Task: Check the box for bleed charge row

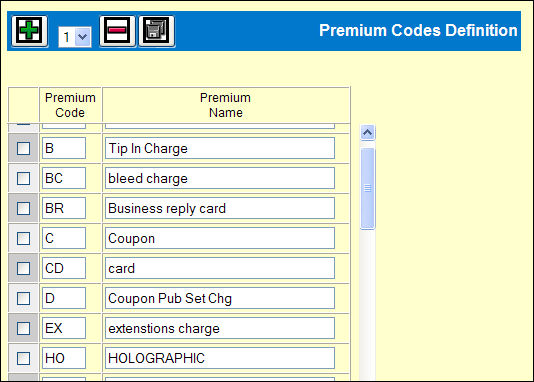Action: coord(23,178)
